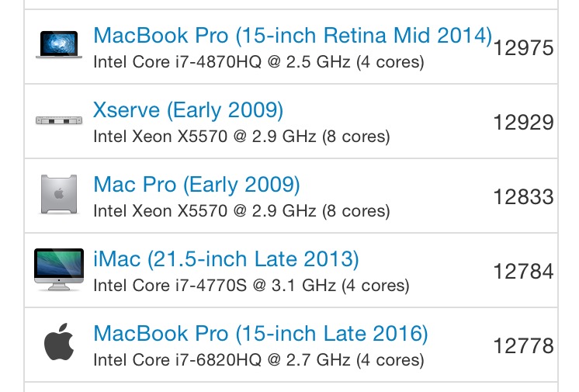This screenshot has width=579, height=392.
Task: Select Xserve's Intel Xeon X5570 description
Action: (x=241, y=137)
